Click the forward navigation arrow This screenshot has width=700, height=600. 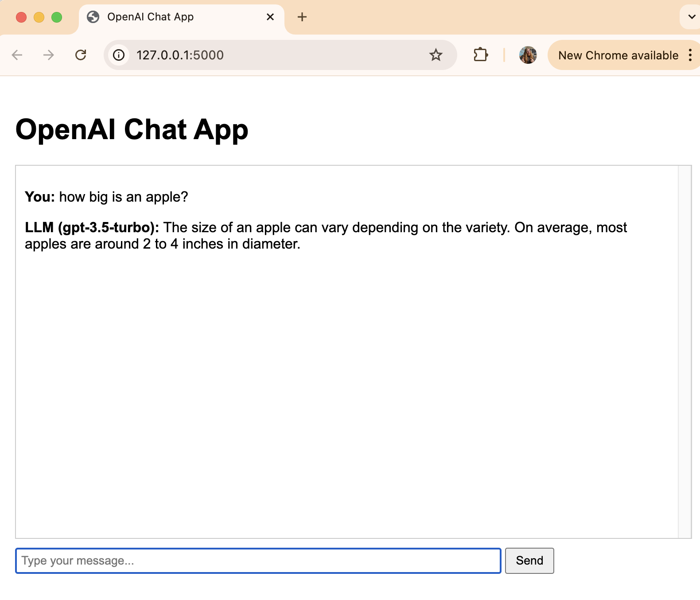click(49, 55)
